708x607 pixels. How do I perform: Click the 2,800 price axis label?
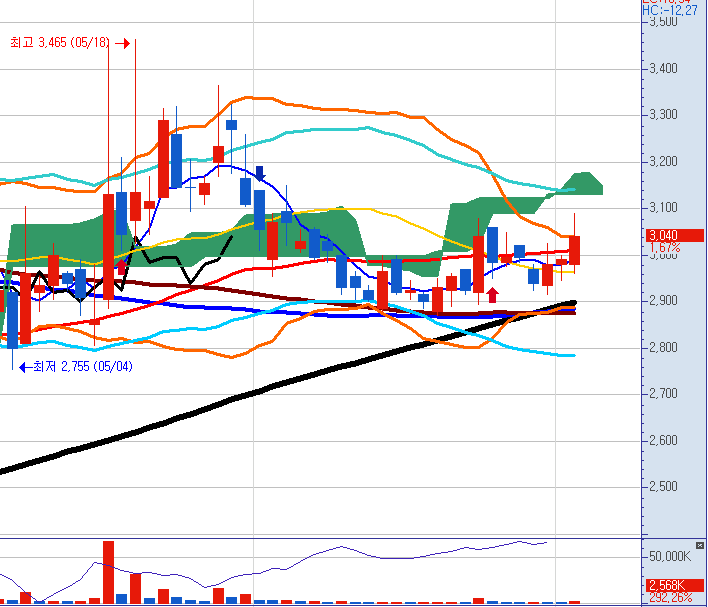coord(663,348)
